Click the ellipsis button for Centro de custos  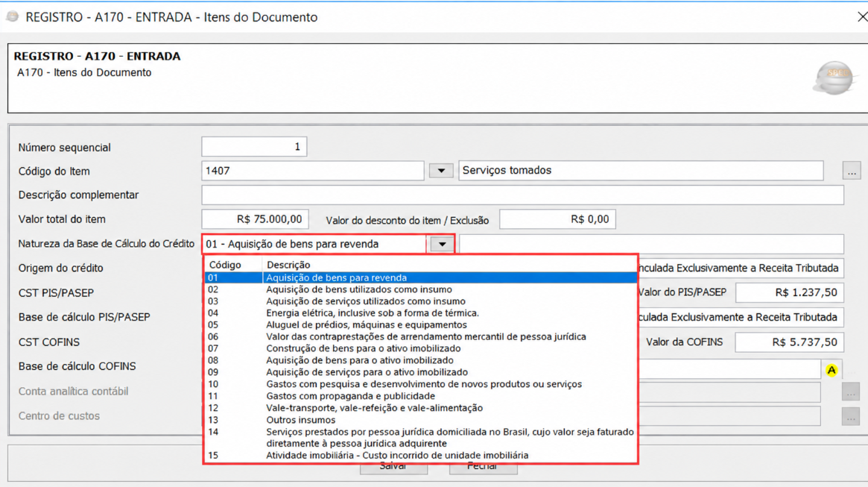pos(851,416)
